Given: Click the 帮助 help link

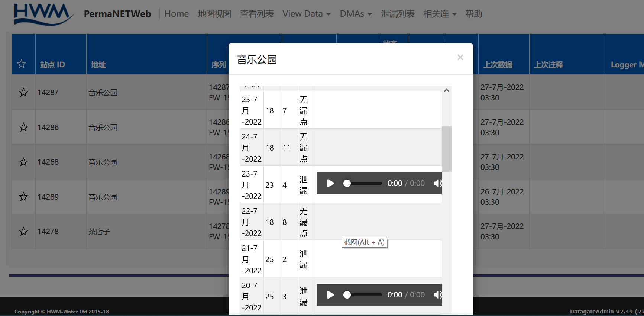Looking at the screenshot, I should pos(474,14).
